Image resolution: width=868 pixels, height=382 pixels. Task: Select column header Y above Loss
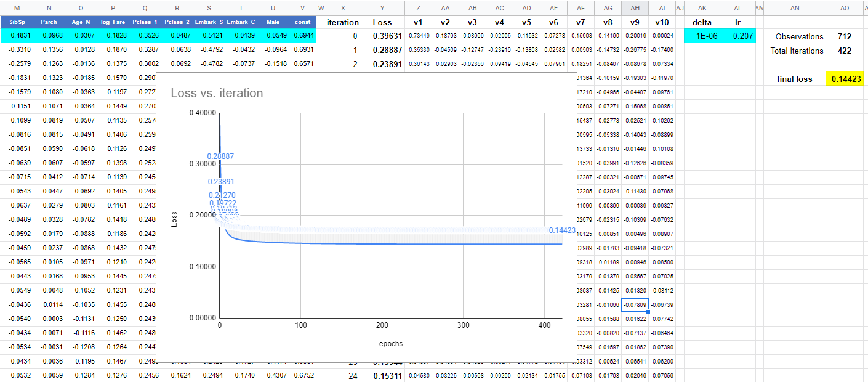pyautogui.click(x=382, y=7)
